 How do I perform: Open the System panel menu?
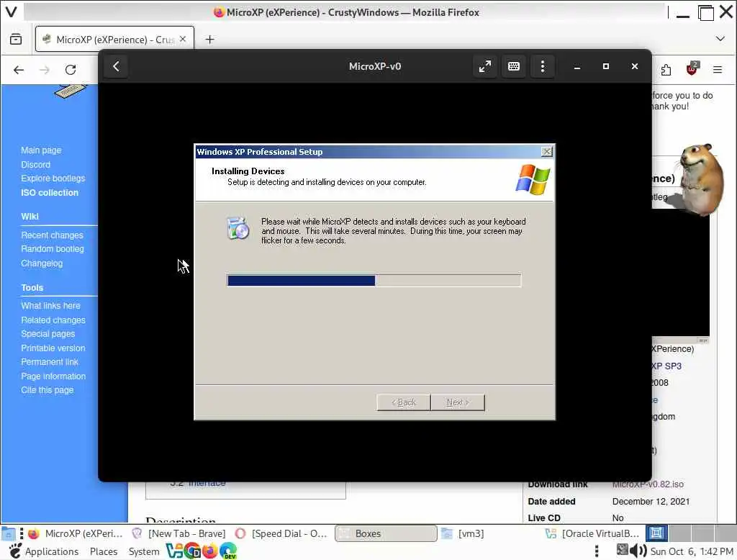(x=144, y=551)
